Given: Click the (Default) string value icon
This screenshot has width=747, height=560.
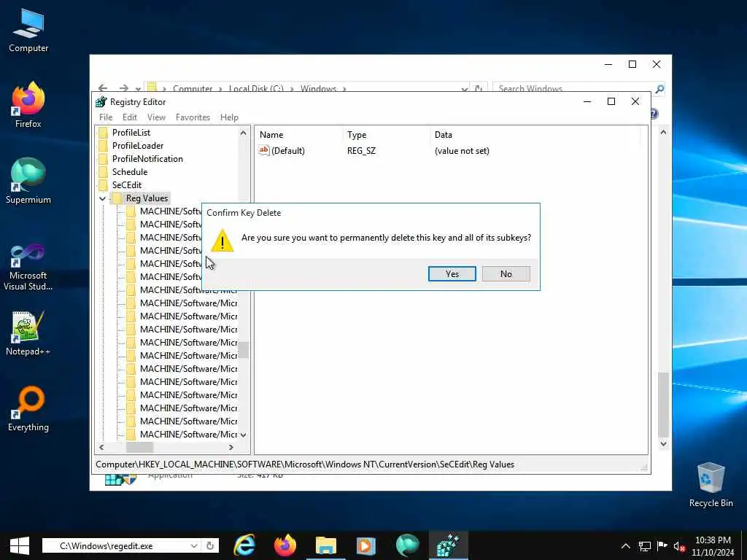Looking at the screenshot, I should click(264, 150).
